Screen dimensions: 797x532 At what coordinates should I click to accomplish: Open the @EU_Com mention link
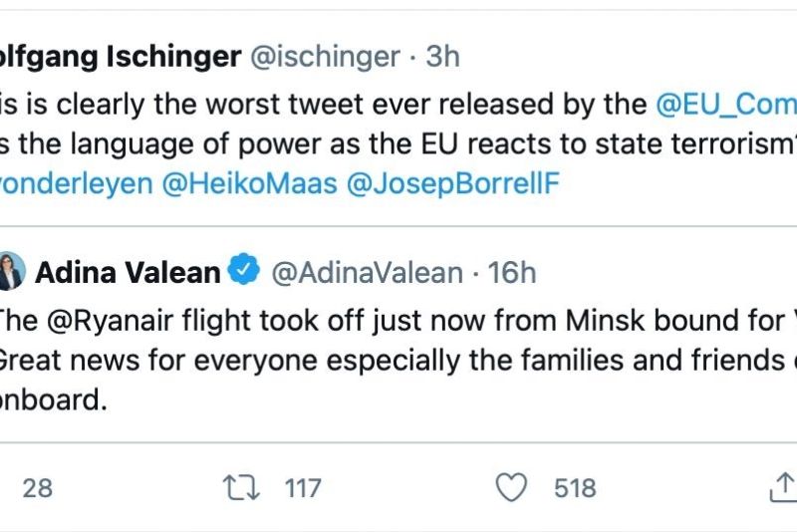tap(726, 105)
